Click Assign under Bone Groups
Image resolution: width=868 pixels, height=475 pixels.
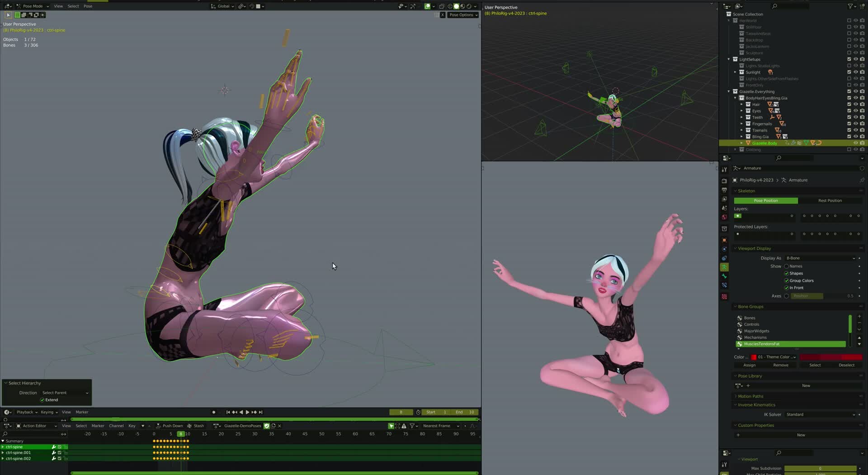[x=749, y=365]
